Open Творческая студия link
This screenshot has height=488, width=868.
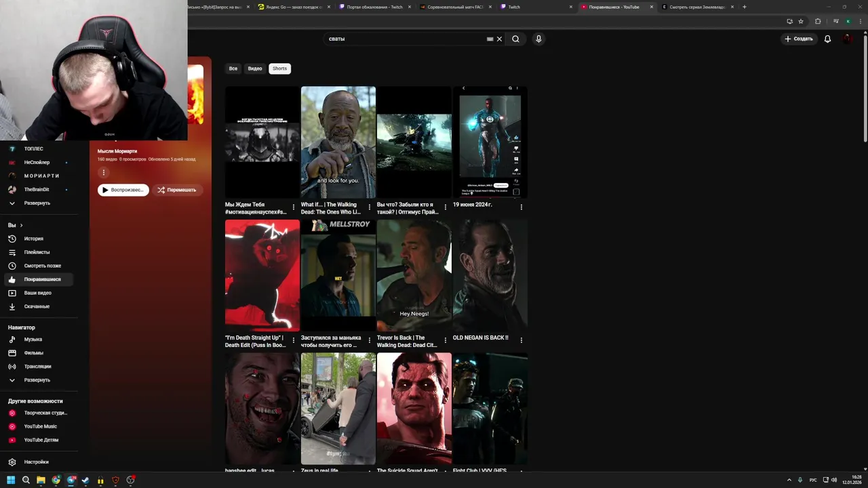(x=38, y=413)
